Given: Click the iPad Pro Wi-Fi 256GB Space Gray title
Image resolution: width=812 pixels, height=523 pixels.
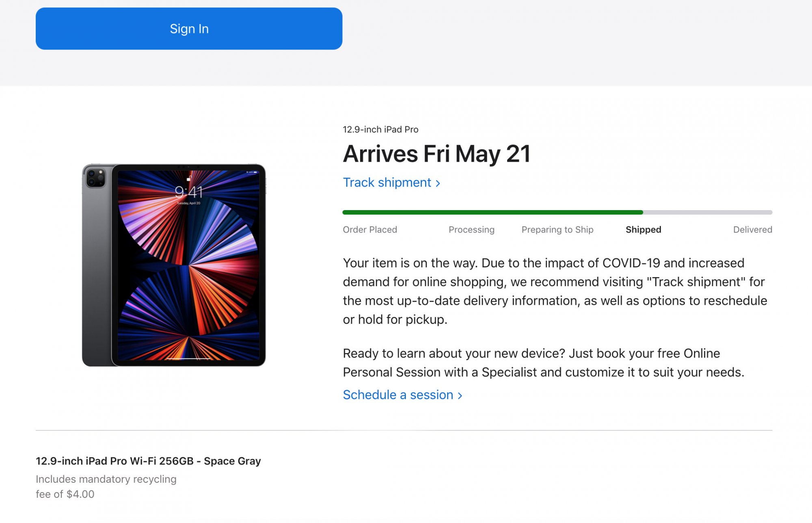Looking at the screenshot, I should tap(148, 461).
